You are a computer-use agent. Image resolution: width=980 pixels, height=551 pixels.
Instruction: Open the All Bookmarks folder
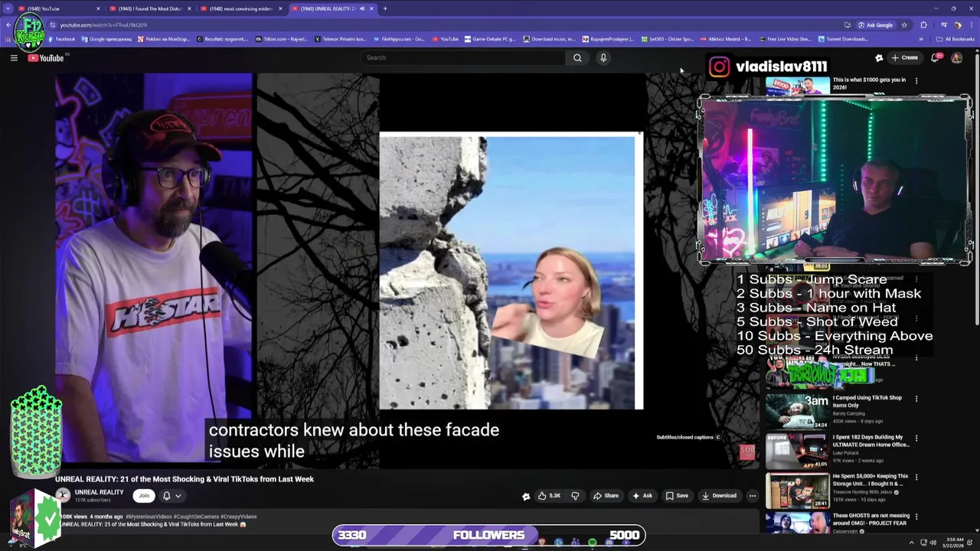pyautogui.click(x=955, y=39)
